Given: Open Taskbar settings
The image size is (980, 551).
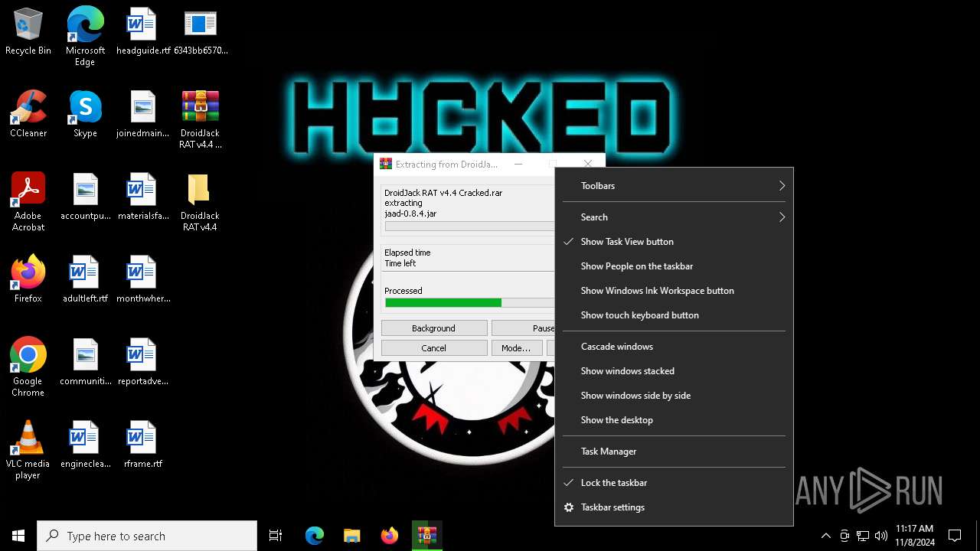Looking at the screenshot, I should pos(674,507).
